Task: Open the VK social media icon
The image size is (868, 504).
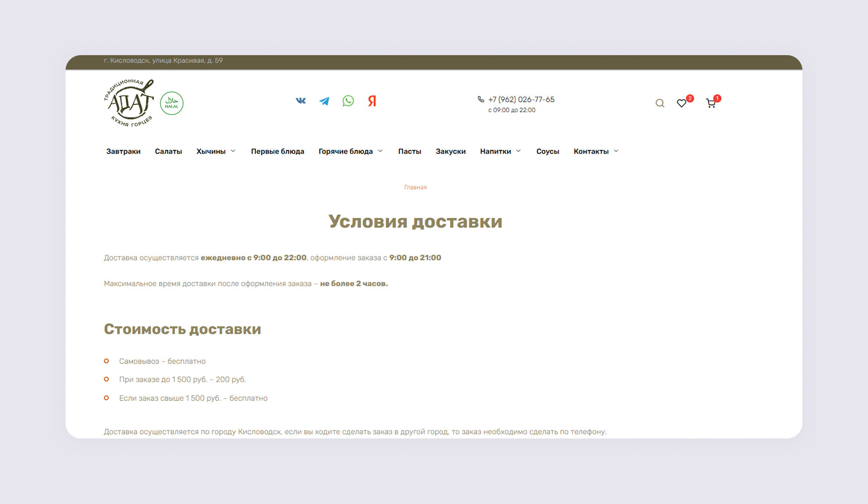Action: click(x=301, y=101)
